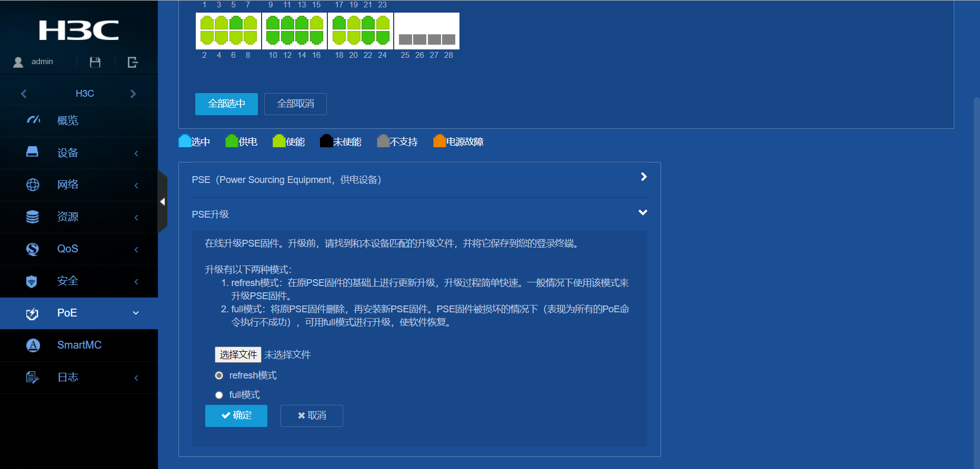The height and width of the screenshot is (469, 980).
Task: Collapse the PSE升级 section arrow
Action: [x=643, y=212]
